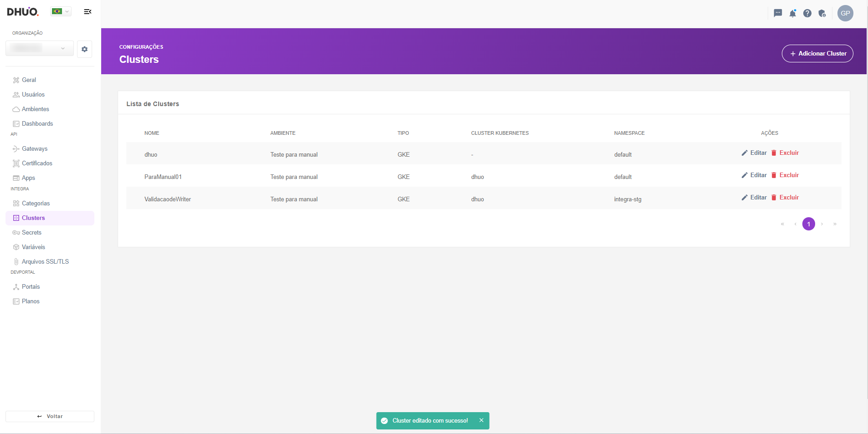This screenshot has width=868, height=434.
Task: Open the chat messages icon
Action: 778,13
